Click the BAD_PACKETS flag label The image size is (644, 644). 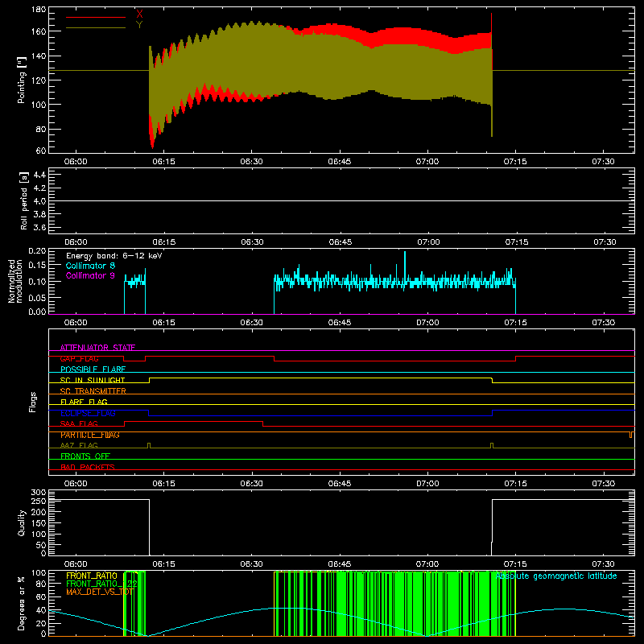[88, 467]
